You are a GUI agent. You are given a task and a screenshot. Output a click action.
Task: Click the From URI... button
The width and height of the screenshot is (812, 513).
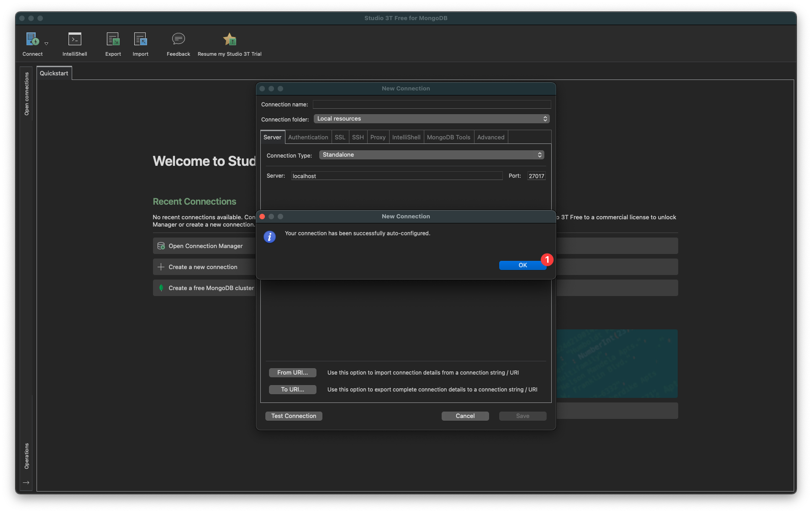[x=293, y=373]
